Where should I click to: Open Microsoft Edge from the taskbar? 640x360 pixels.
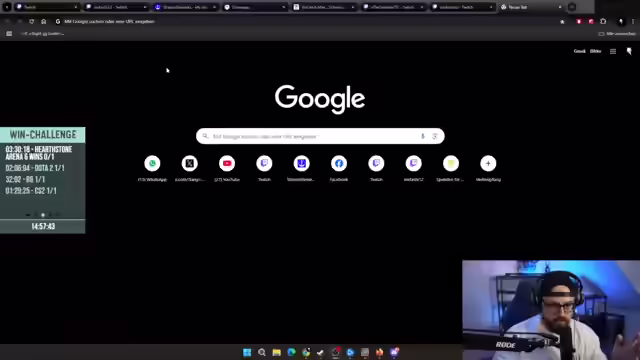[x=291, y=352]
